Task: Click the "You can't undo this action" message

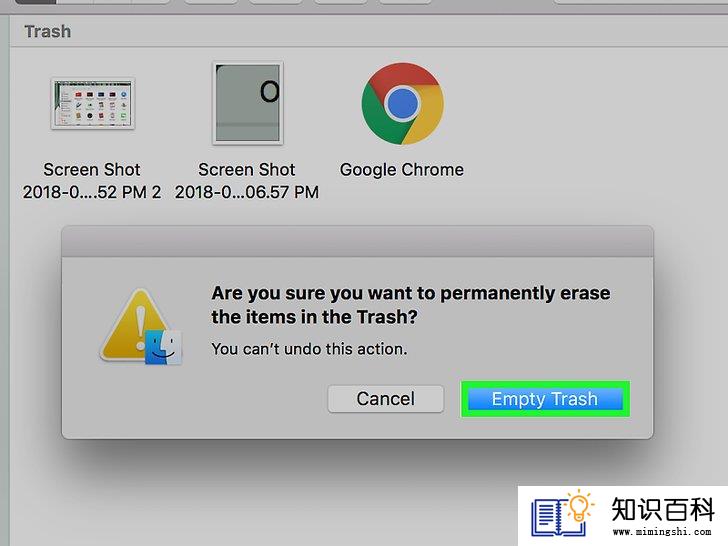Action: [x=309, y=349]
